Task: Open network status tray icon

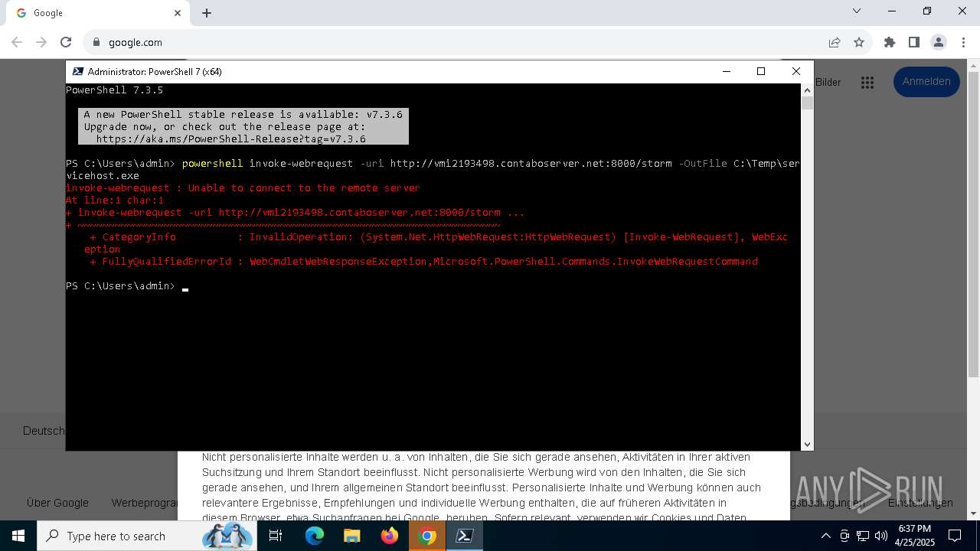Action: click(863, 536)
